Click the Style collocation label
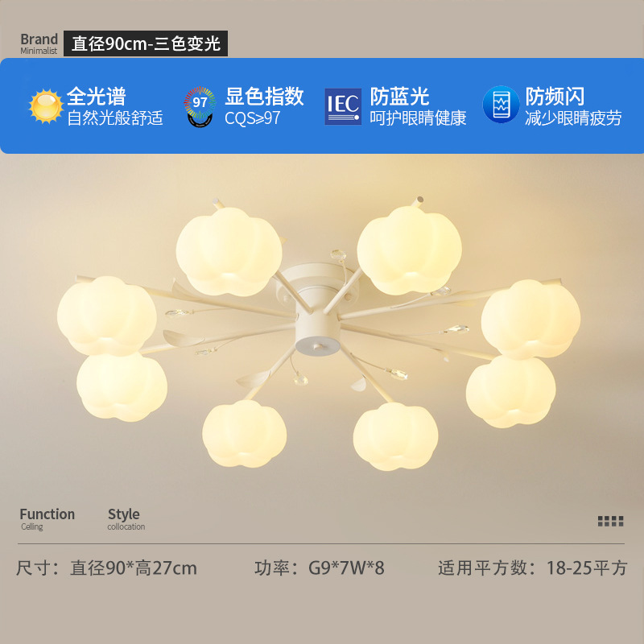Viewport: 644px width, 644px height. (126, 519)
